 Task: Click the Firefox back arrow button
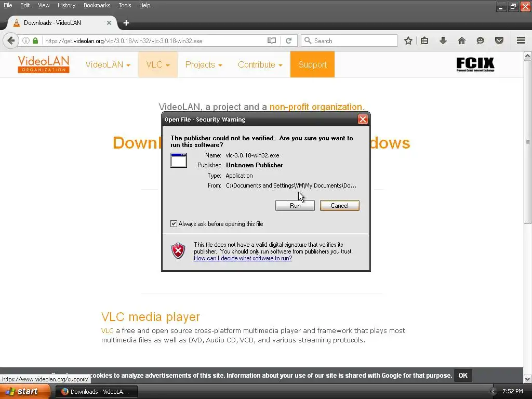tap(11, 41)
